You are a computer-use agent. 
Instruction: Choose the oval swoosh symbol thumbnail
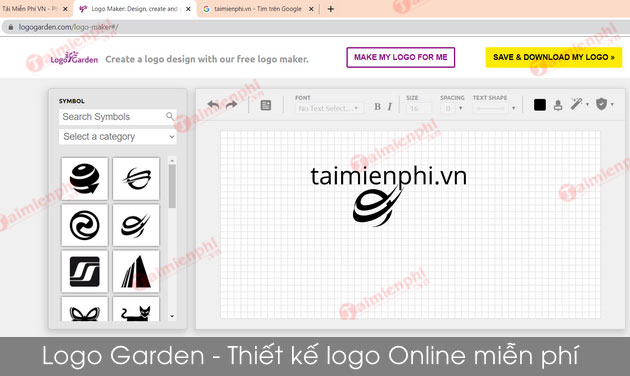(x=136, y=225)
